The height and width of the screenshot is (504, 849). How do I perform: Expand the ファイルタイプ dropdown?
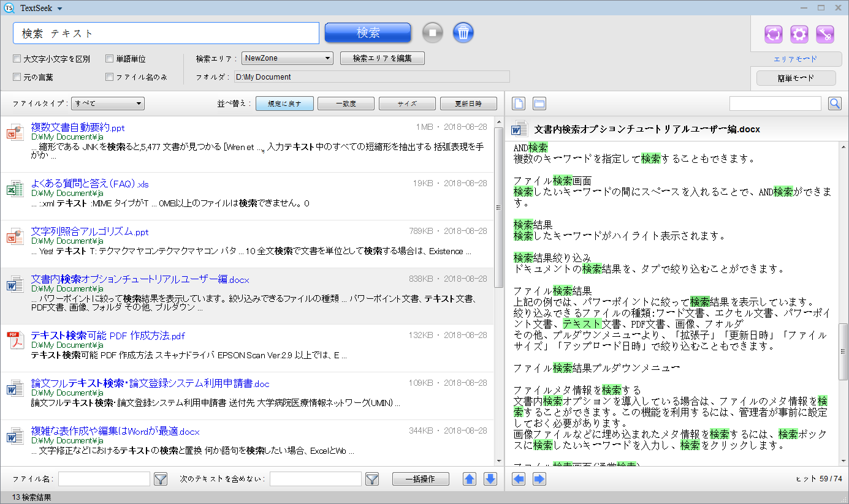click(x=108, y=103)
